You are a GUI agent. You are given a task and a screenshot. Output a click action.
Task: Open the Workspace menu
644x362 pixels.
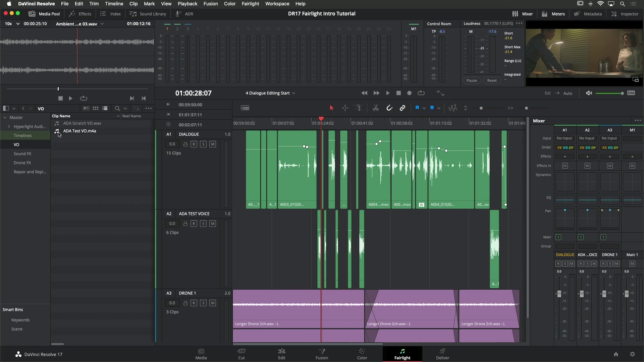pos(277,4)
